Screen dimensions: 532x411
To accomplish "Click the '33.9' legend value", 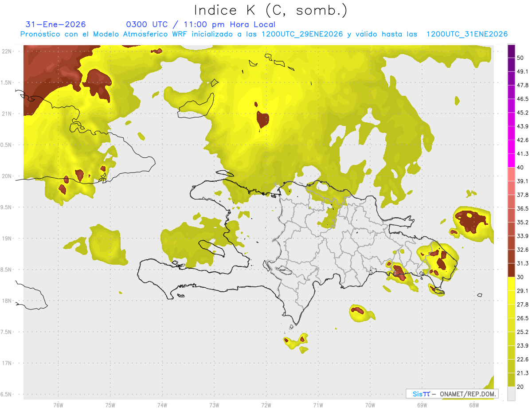I will coord(523,236).
